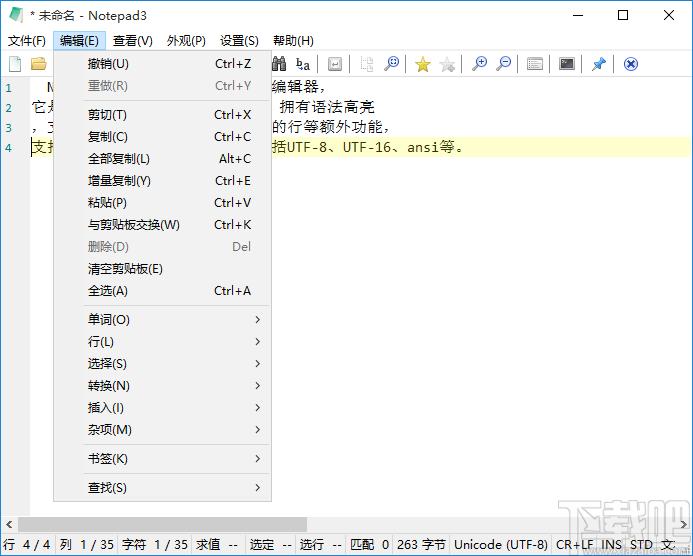The image size is (693, 556).
Task: Click the blue circled X exit icon
Action: [631, 64]
